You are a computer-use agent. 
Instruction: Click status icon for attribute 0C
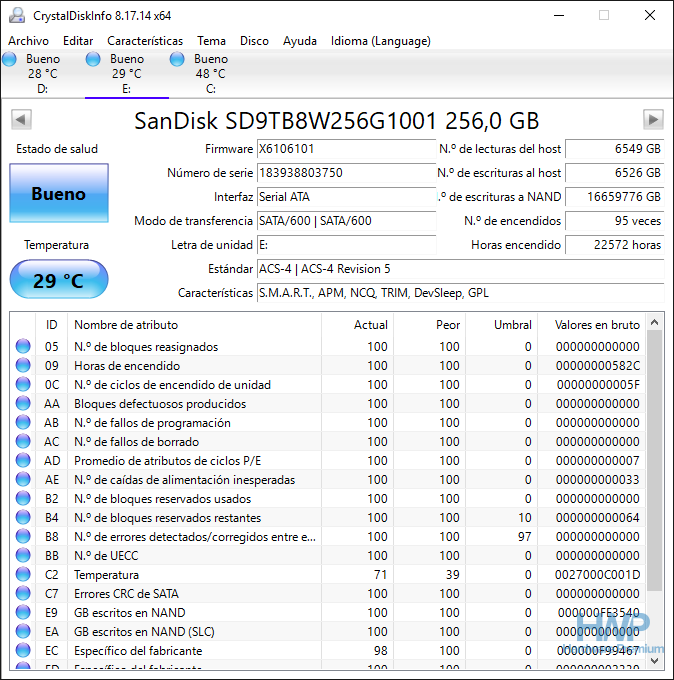(x=23, y=385)
